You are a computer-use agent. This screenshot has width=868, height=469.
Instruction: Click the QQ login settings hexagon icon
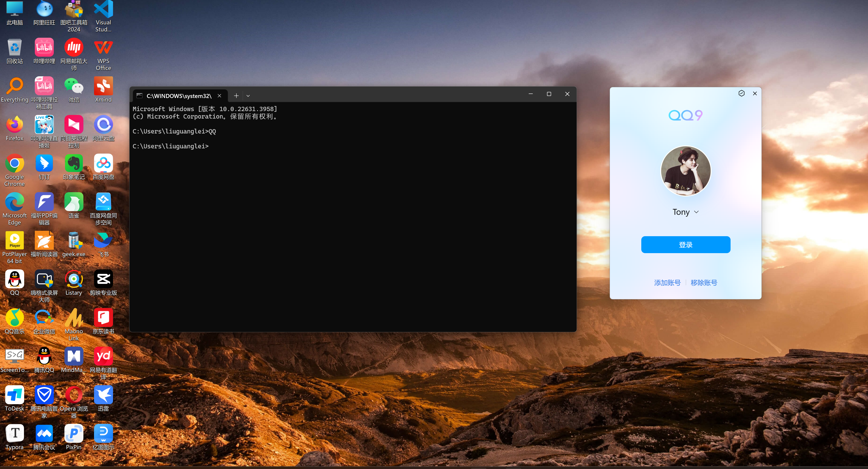(741, 93)
